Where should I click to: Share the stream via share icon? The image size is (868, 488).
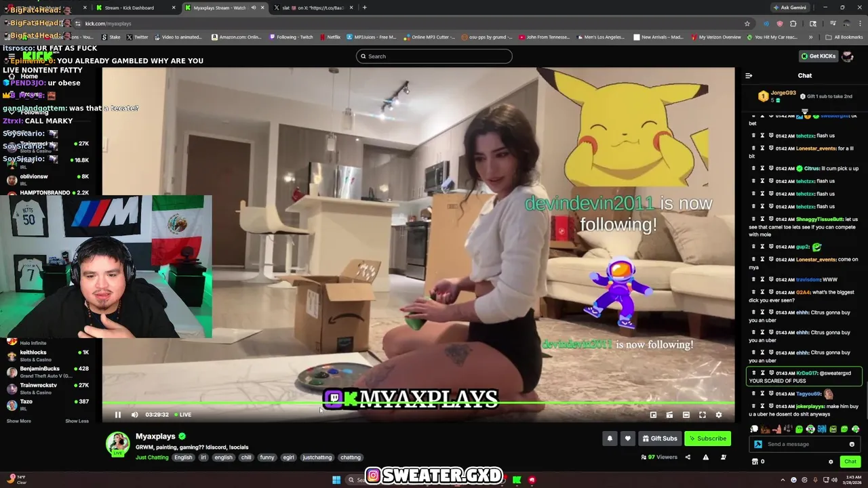688,457
